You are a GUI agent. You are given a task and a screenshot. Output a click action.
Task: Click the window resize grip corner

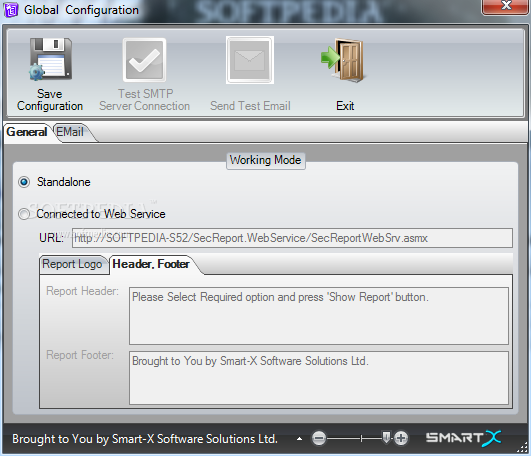[523, 448]
